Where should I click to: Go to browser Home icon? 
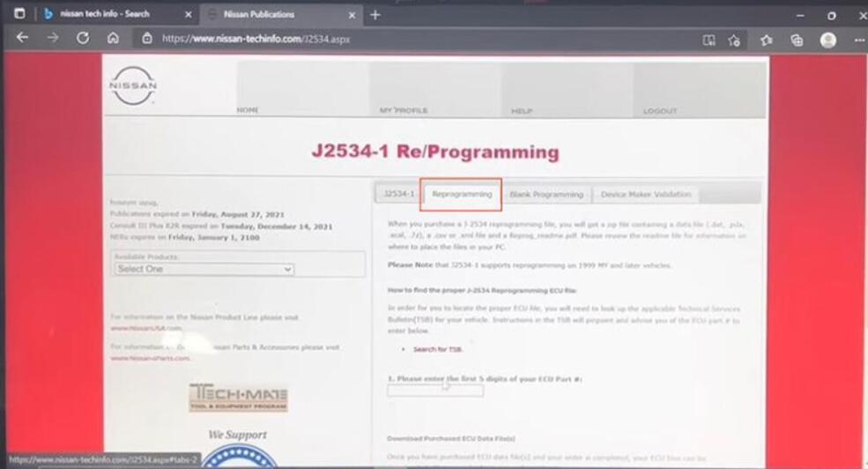113,38
